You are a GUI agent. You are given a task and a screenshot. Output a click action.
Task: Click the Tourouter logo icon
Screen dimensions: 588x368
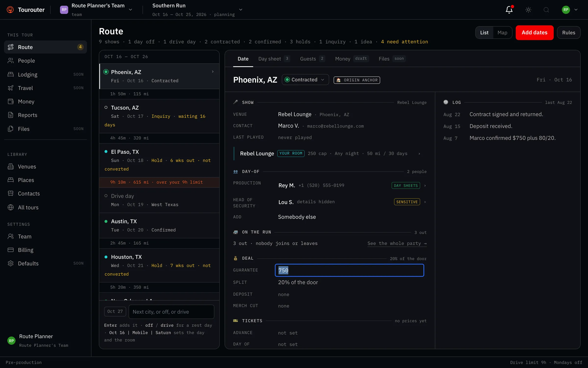[10, 10]
